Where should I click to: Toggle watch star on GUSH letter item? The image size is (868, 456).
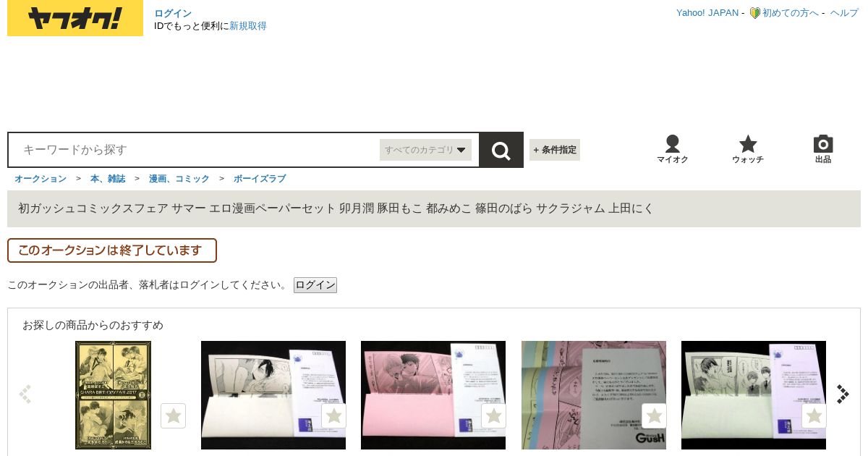(654, 415)
